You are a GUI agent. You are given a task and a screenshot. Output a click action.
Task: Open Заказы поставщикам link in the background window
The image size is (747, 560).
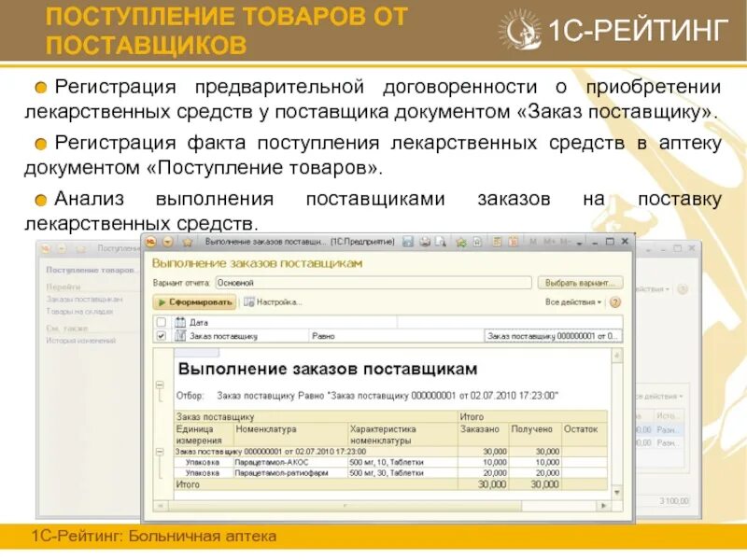(x=84, y=299)
